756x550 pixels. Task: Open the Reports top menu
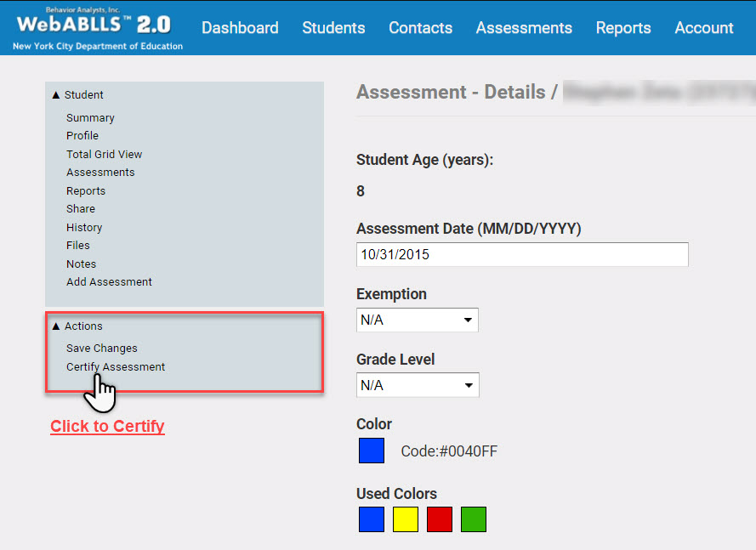[x=622, y=28]
